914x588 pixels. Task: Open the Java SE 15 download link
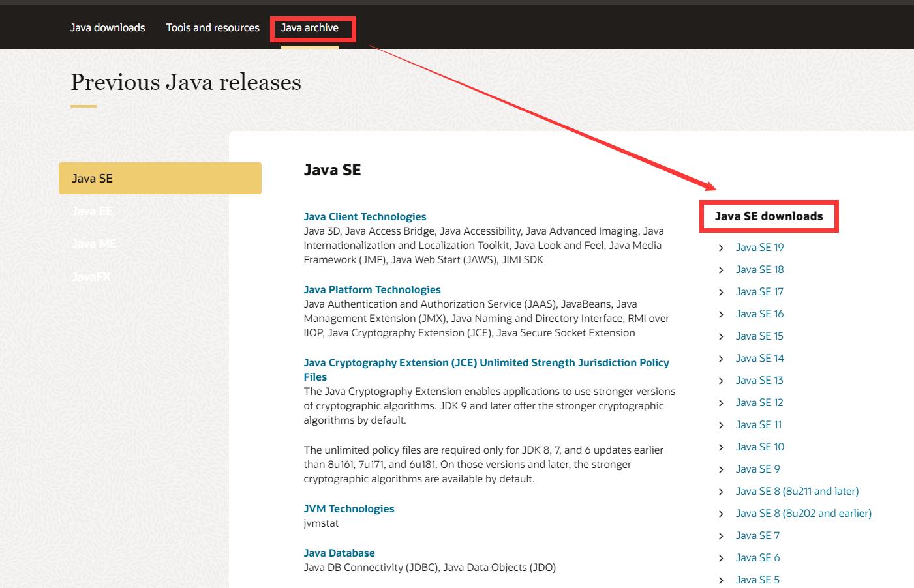pyautogui.click(x=759, y=336)
